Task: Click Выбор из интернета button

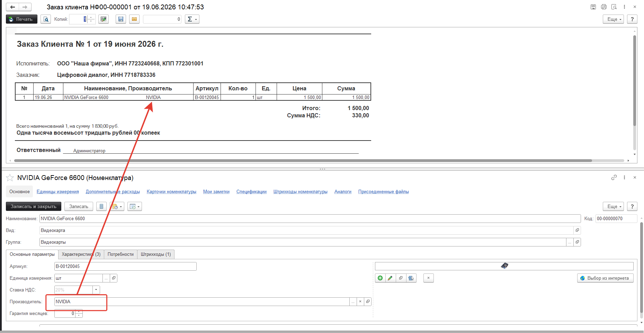Action: click(x=605, y=278)
